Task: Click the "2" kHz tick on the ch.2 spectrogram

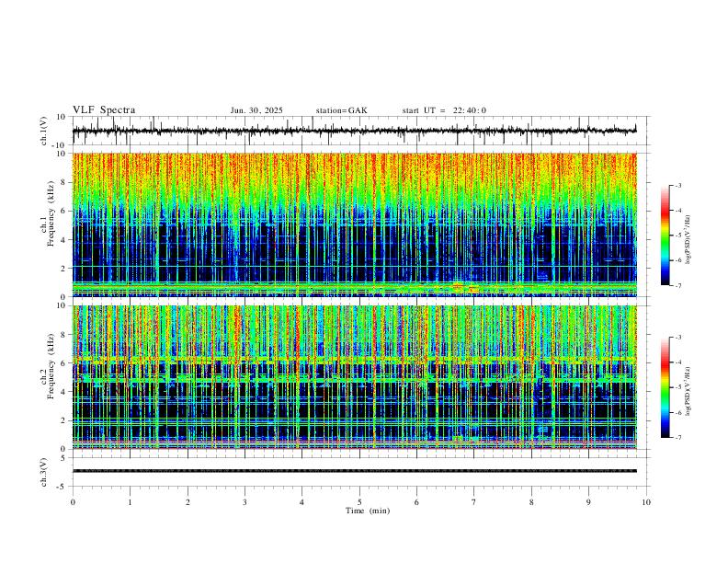Action: point(64,420)
